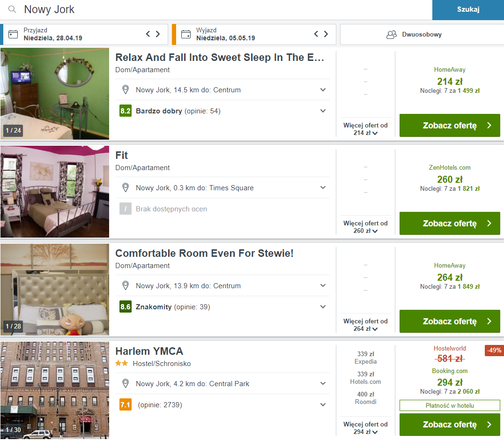Click the location pin icon for Harlem YMCA

[x=126, y=383]
